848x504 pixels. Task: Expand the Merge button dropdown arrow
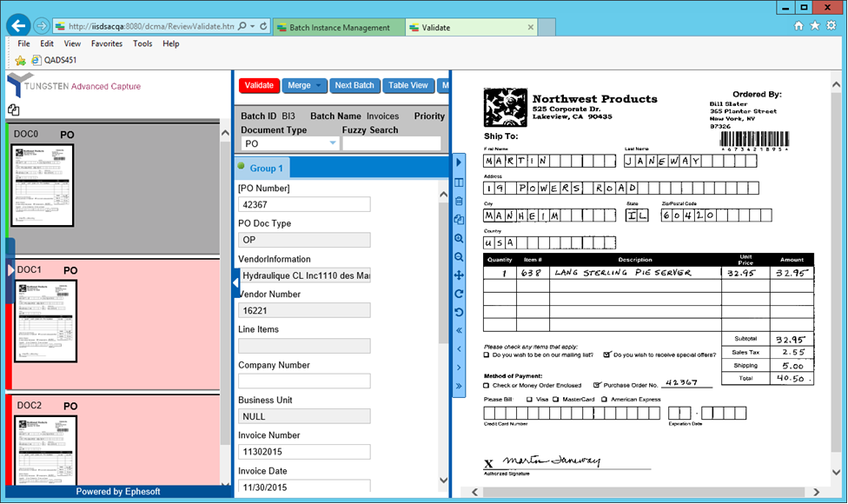click(319, 85)
